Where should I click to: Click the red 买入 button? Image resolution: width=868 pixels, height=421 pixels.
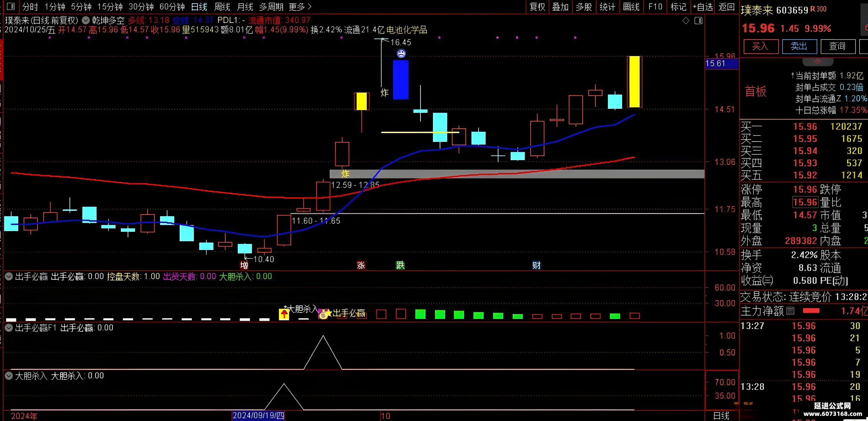pos(761,46)
